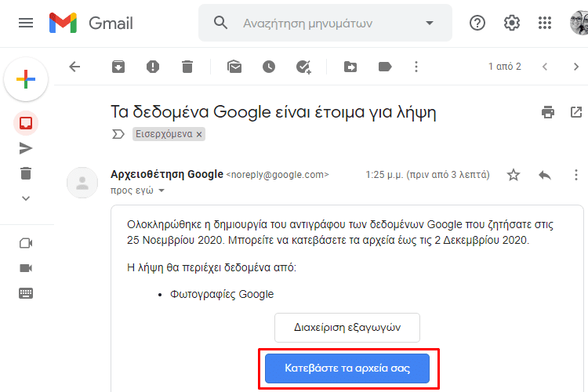Star this message
This screenshot has width=588, height=392.
coord(514,175)
